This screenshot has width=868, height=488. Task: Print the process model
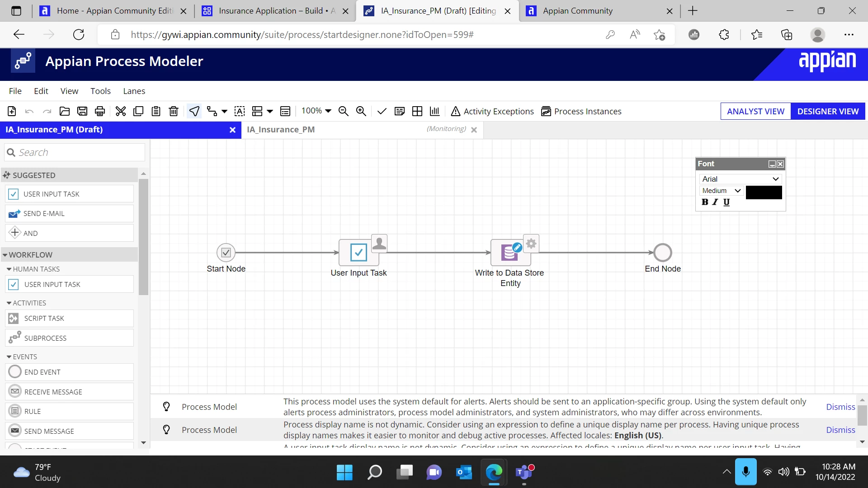coord(100,111)
